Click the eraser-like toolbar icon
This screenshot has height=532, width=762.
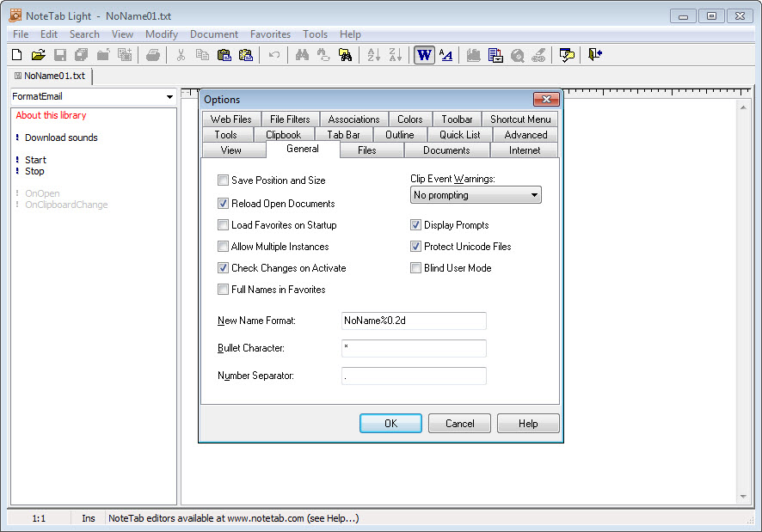coord(538,55)
